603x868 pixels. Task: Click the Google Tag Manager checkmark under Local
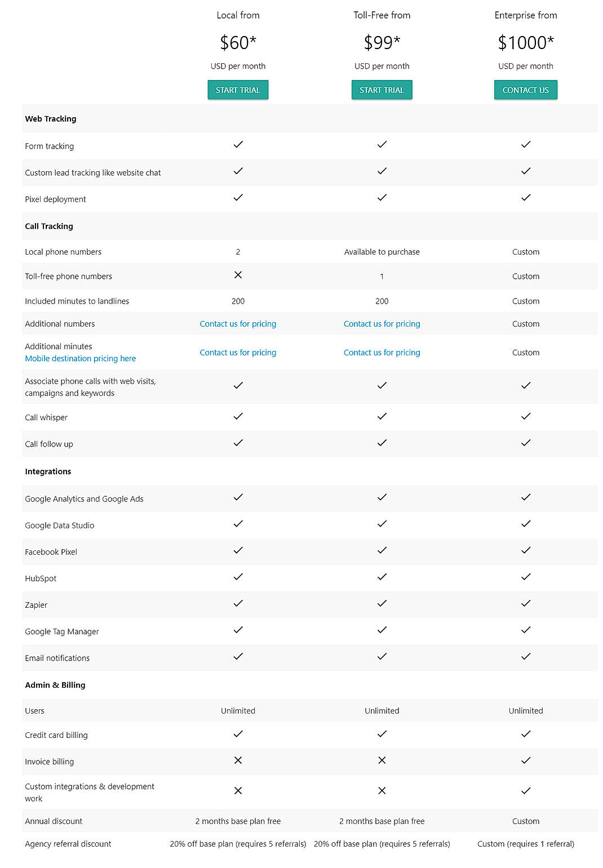pyautogui.click(x=238, y=630)
